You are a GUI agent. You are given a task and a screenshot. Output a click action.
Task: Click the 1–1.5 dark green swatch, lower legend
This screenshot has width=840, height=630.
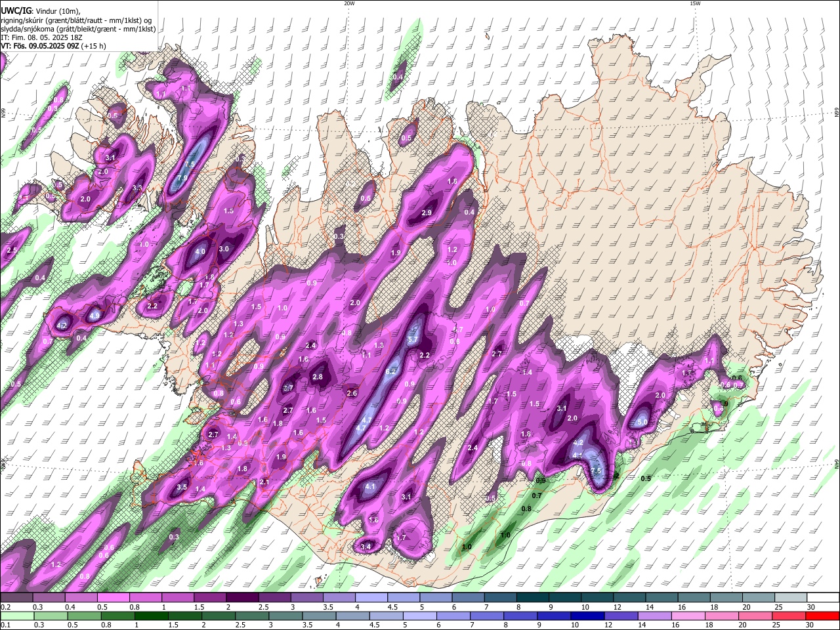152,616
